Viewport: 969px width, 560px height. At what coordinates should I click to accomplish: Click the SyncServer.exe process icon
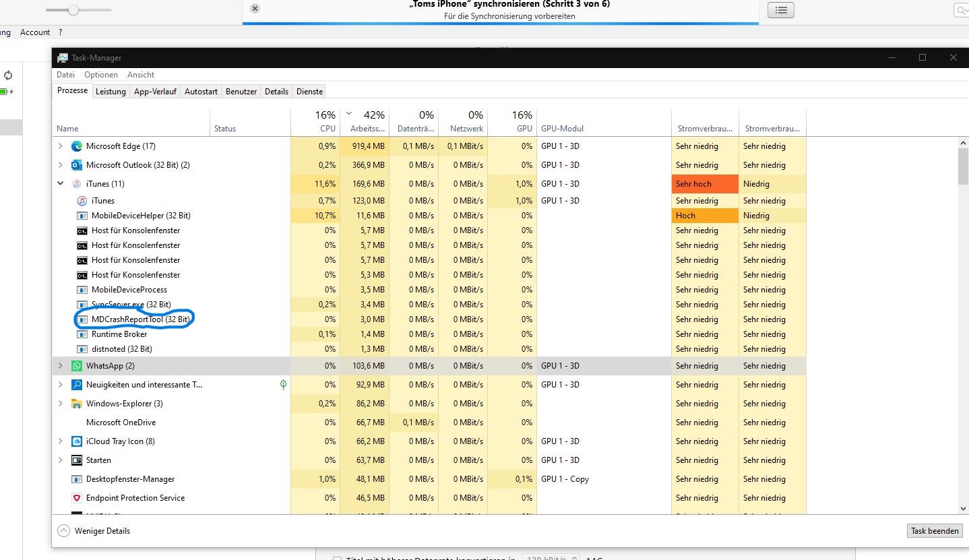tap(82, 305)
